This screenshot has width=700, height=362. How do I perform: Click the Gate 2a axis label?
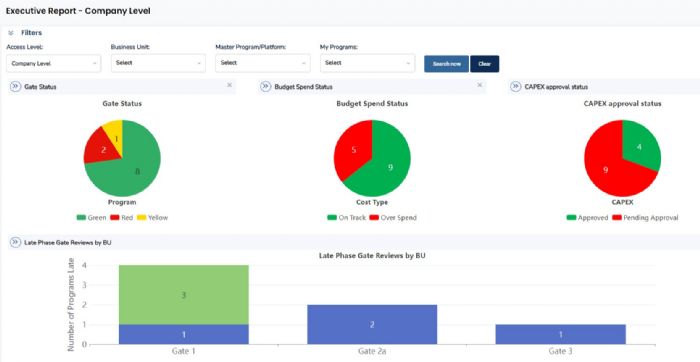(372, 351)
